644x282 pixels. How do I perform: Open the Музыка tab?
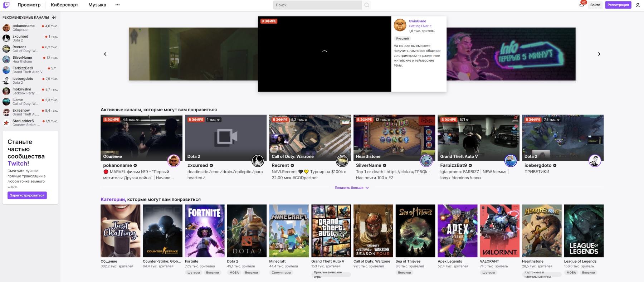point(97,5)
